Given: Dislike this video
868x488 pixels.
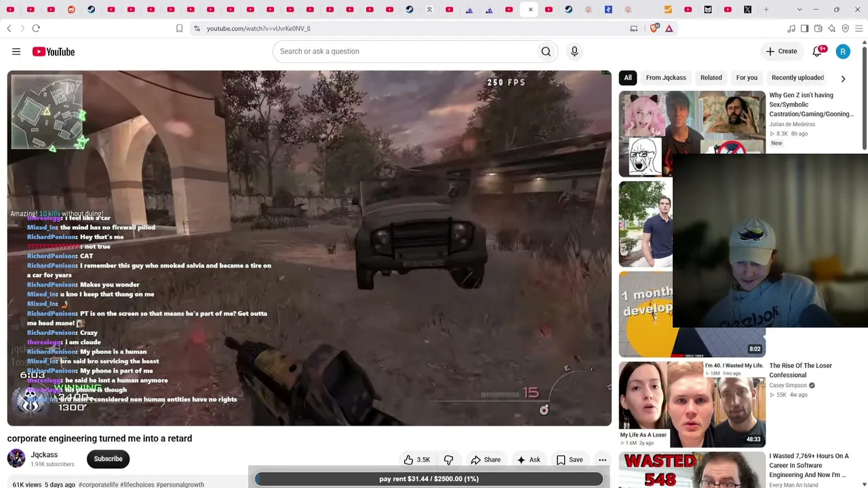Looking at the screenshot, I should click(448, 460).
